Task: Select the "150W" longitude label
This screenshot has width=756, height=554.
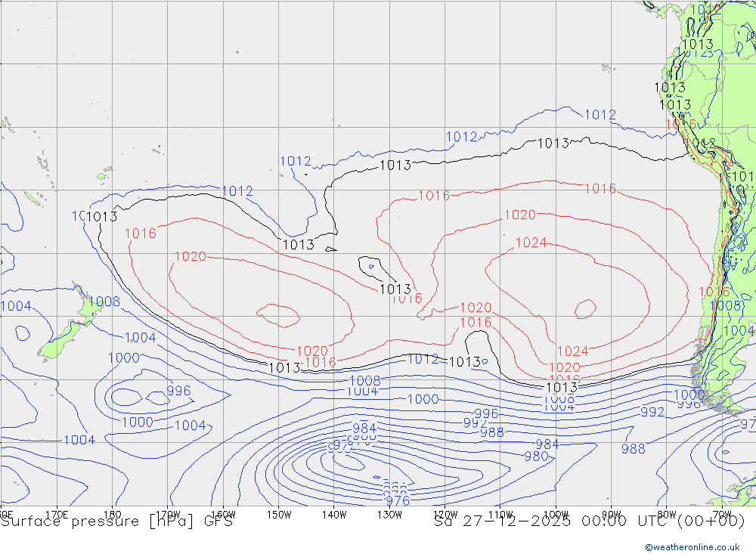Action: [279, 515]
